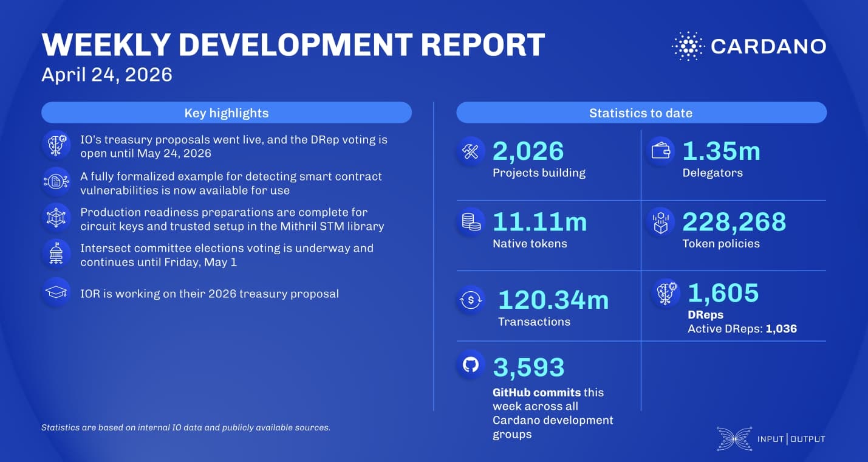The height and width of the screenshot is (462, 868).
Task: Click the Input Output butterfly logo
Action: (734, 438)
